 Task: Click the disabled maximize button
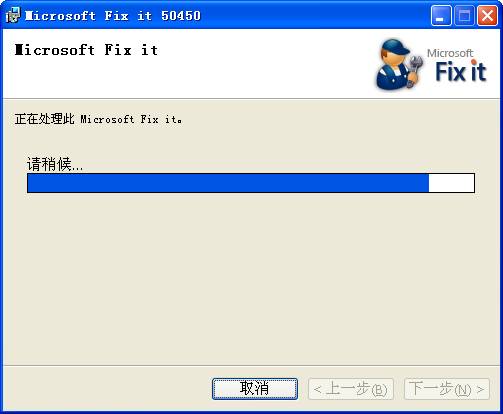[464, 16]
